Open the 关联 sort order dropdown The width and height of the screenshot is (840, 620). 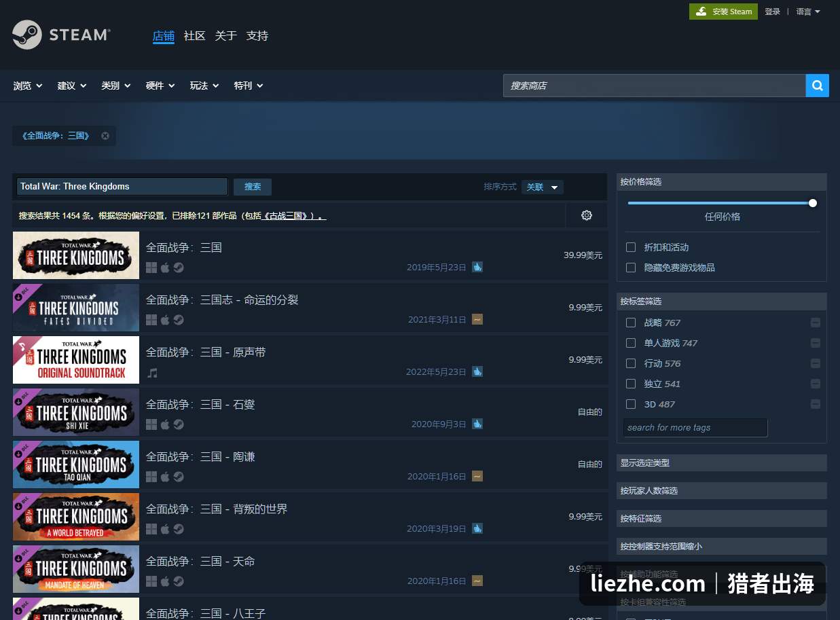pos(543,187)
